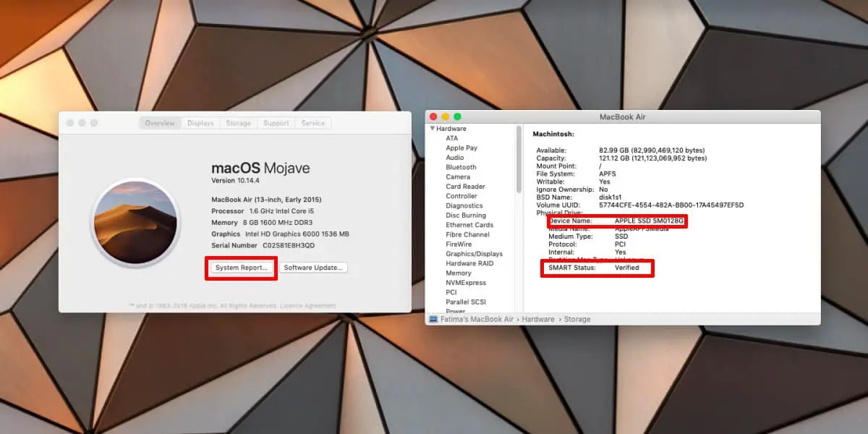Click the Version 10.14.4 text
Screen dimensions: 868x434
point(234,180)
